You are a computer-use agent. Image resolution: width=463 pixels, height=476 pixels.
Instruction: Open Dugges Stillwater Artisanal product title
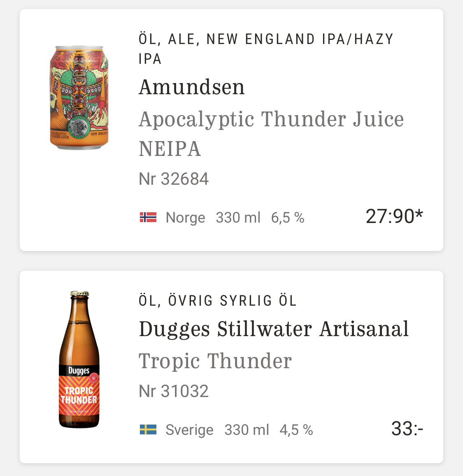[x=274, y=329]
